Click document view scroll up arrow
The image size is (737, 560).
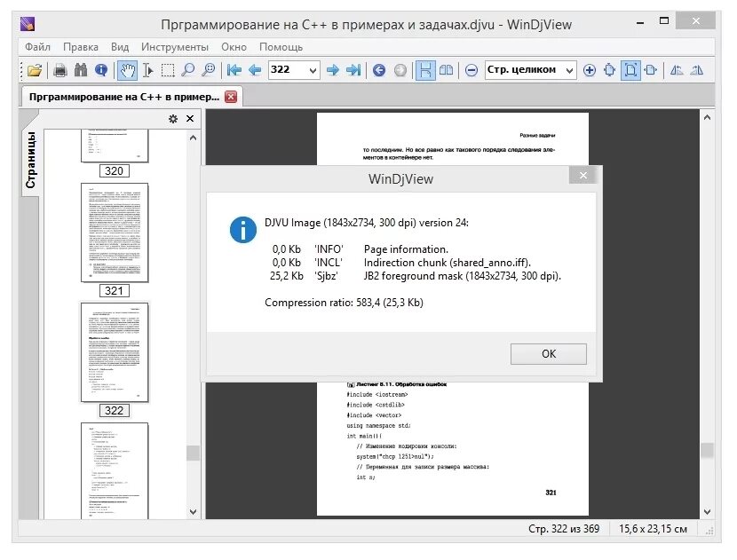[707, 117]
